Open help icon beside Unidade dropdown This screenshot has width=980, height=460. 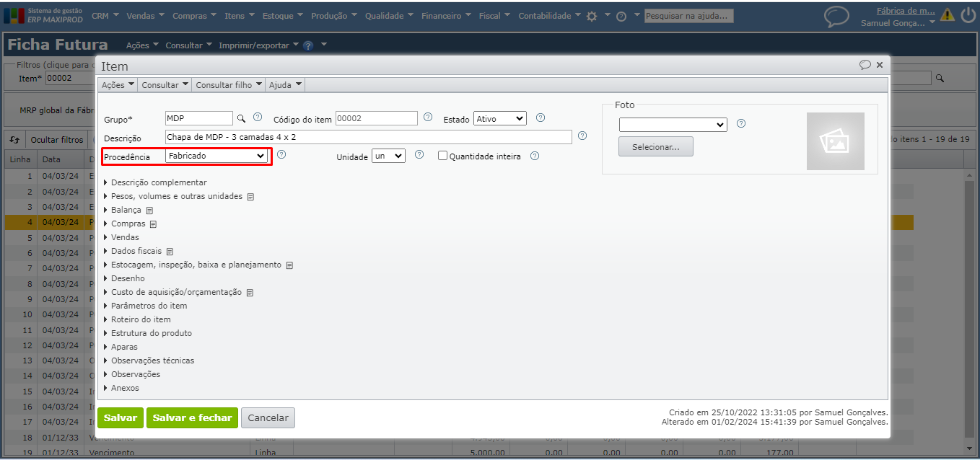pyautogui.click(x=419, y=154)
